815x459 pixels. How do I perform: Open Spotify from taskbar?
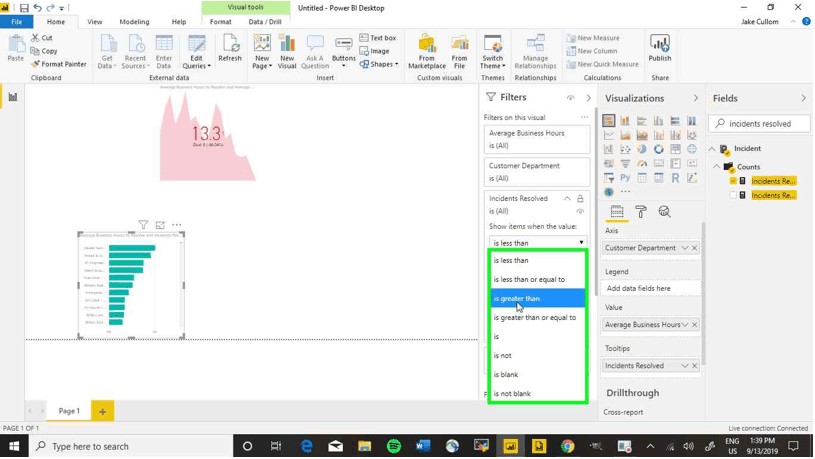coord(394,447)
